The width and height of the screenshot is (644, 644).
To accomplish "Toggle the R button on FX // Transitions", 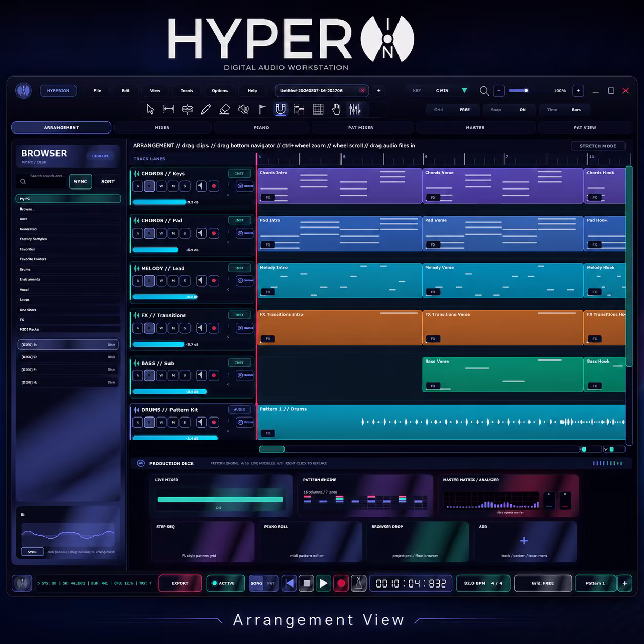I will 149,328.
